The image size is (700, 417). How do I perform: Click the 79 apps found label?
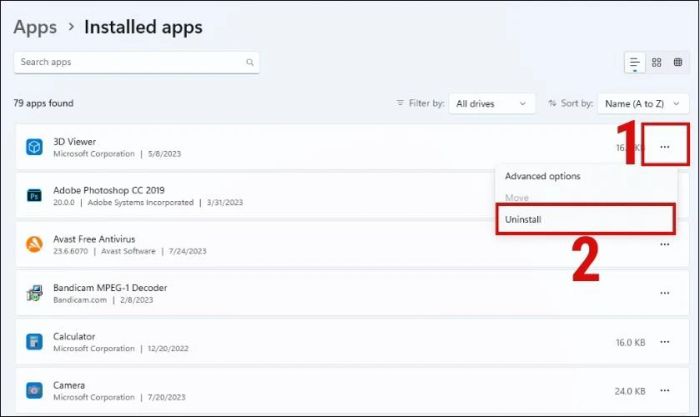[x=43, y=103]
